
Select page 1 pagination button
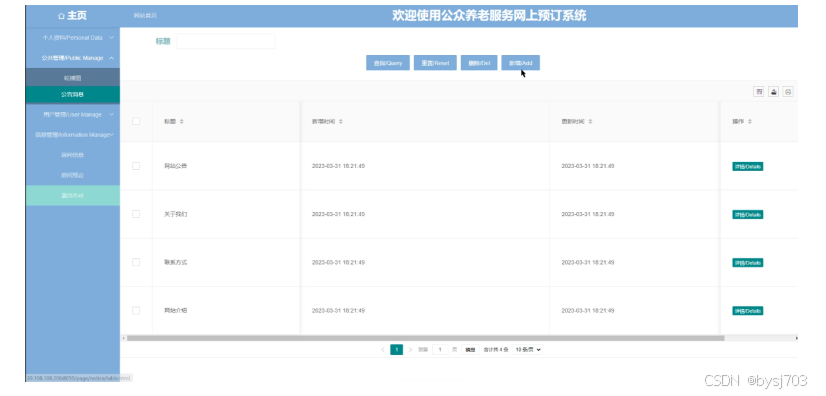(397, 350)
